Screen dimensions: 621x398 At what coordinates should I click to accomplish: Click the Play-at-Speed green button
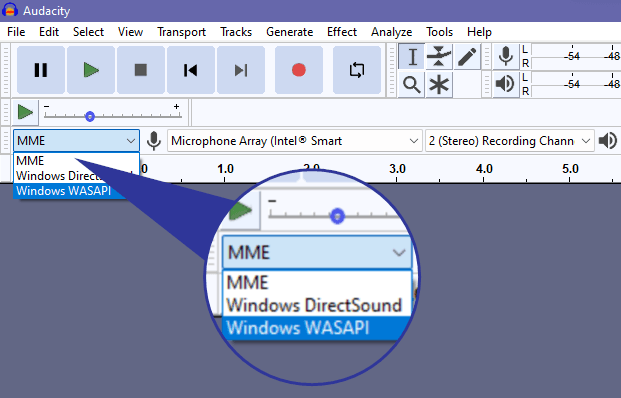25,112
